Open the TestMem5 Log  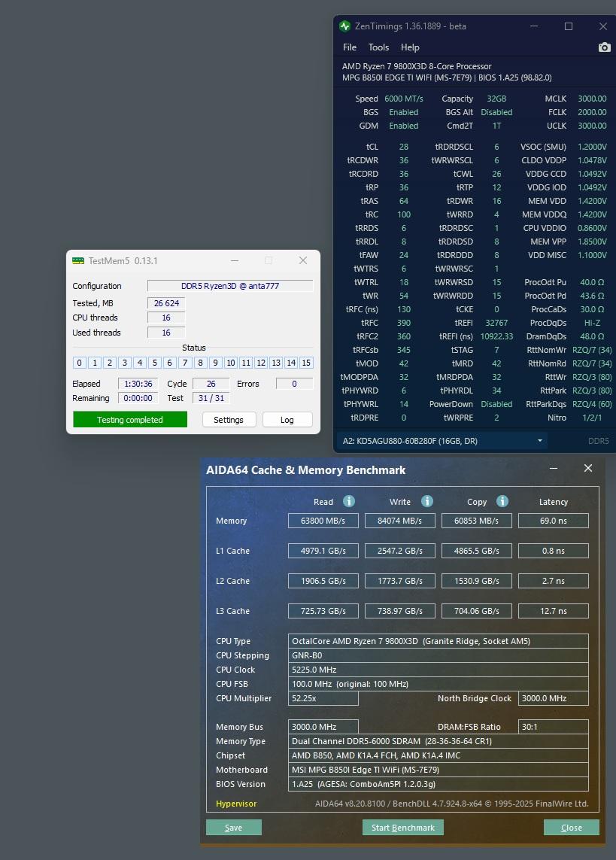287,420
